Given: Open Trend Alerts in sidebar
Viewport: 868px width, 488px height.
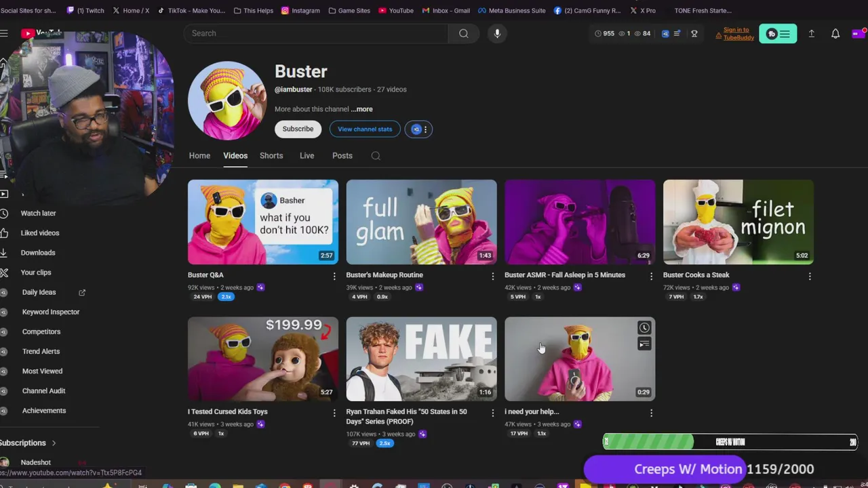Looking at the screenshot, I should coord(41,351).
